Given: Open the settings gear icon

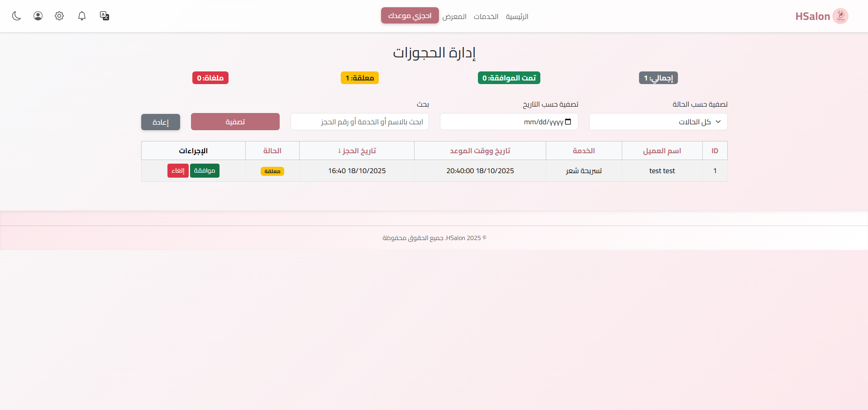Looking at the screenshot, I should (59, 16).
